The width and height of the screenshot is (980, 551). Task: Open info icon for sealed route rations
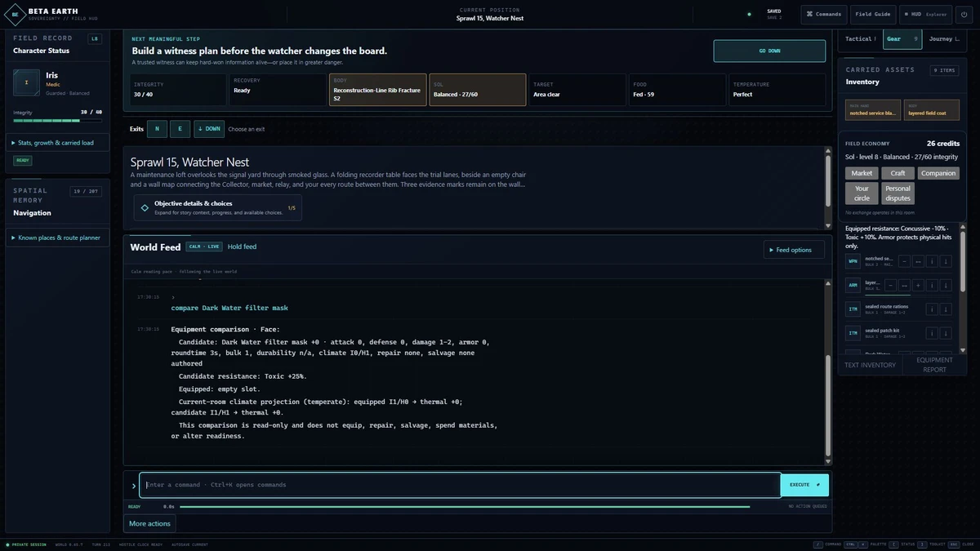[x=932, y=309]
